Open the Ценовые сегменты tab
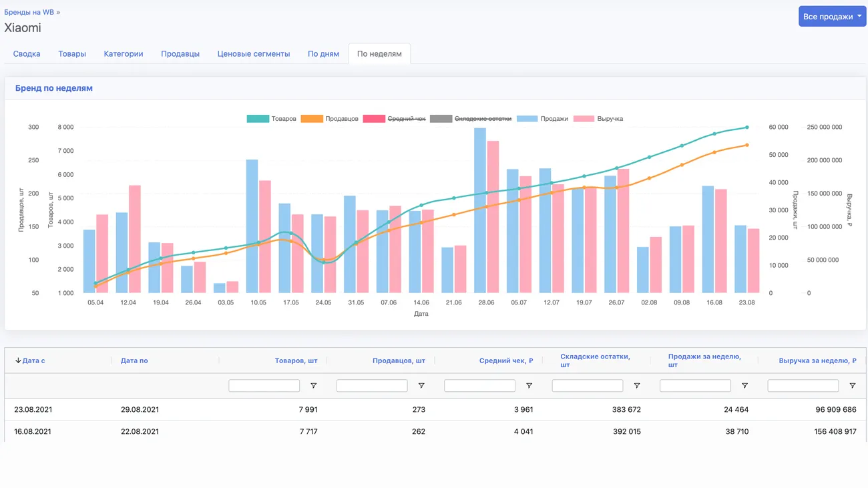The height and width of the screenshot is (488, 868). 254,54
